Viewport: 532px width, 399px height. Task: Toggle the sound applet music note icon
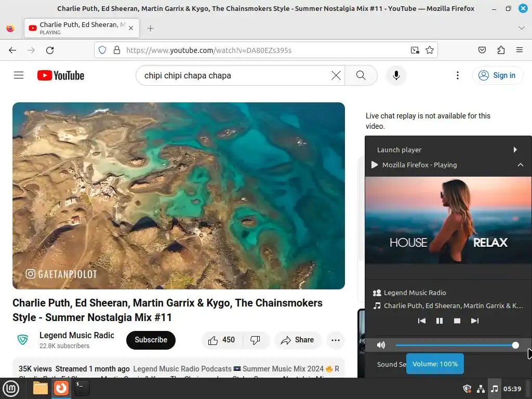[x=495, y=389]
